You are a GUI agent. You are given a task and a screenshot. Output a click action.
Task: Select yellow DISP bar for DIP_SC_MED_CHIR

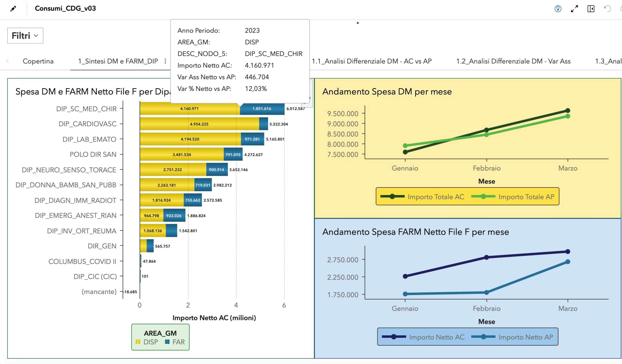(190, 109)
